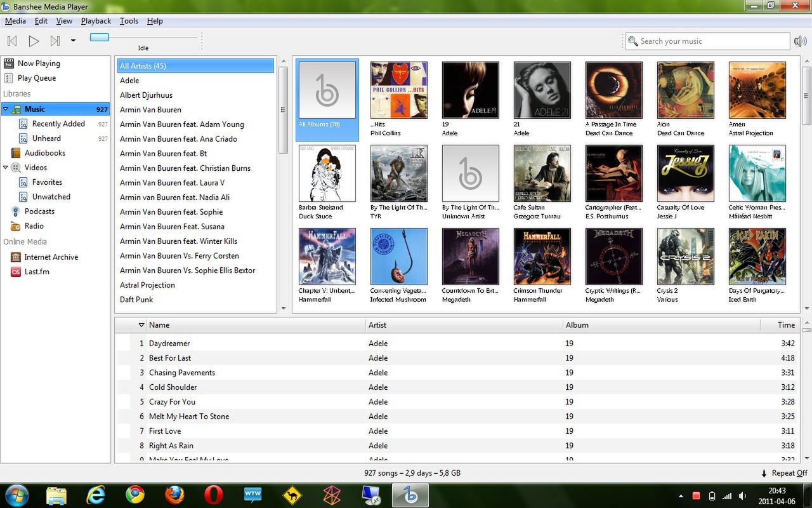Show hidden system tray icons arrow
812x508 pixels.
[x=681, y=496]
